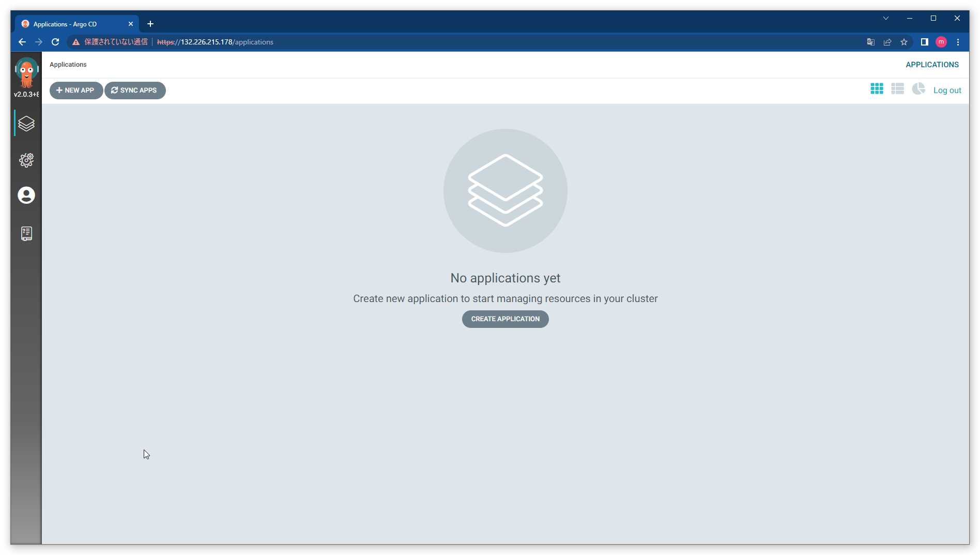Select the Manage Applications sidebar icon

click(26, 123)
